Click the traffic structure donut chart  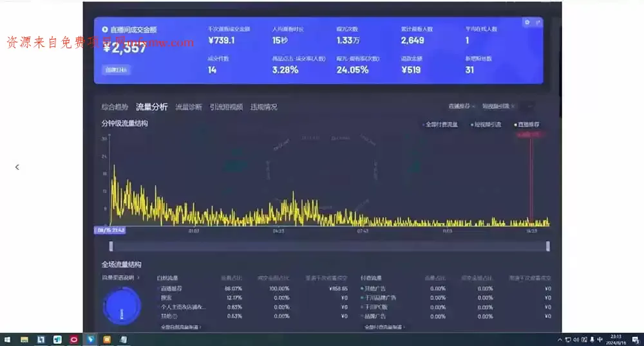point(122,306)
